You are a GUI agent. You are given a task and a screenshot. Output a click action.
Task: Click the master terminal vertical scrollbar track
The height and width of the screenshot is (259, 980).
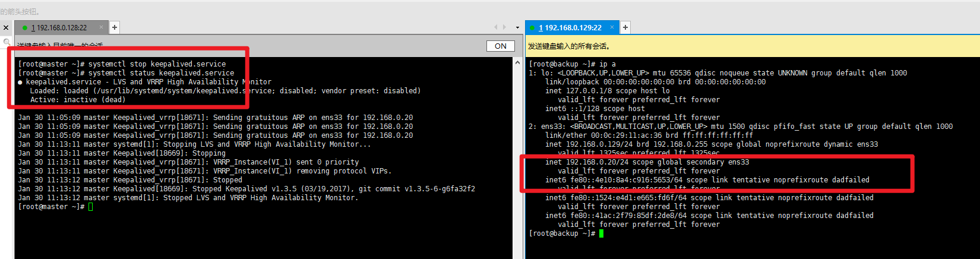pos(517,160)
